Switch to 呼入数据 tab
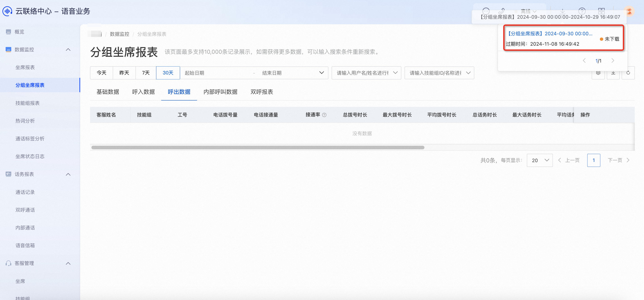The height and width of the screenshot is (300, 644). tap(143, 92)
